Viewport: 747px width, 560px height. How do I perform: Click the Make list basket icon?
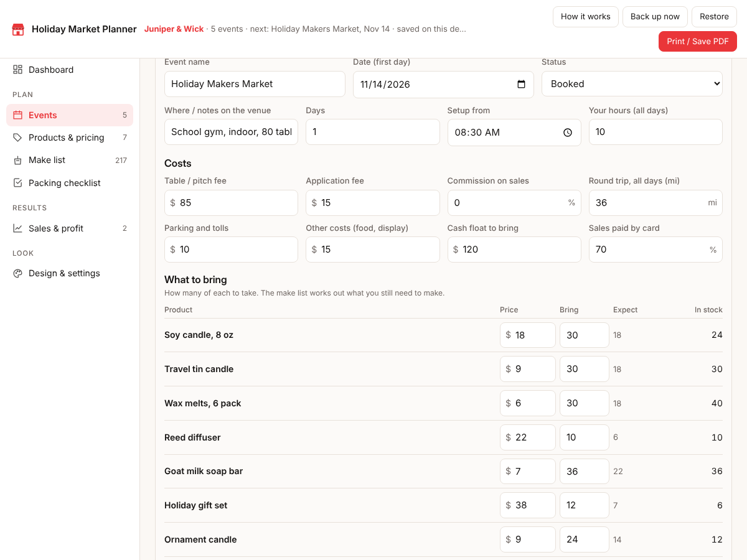17,161
